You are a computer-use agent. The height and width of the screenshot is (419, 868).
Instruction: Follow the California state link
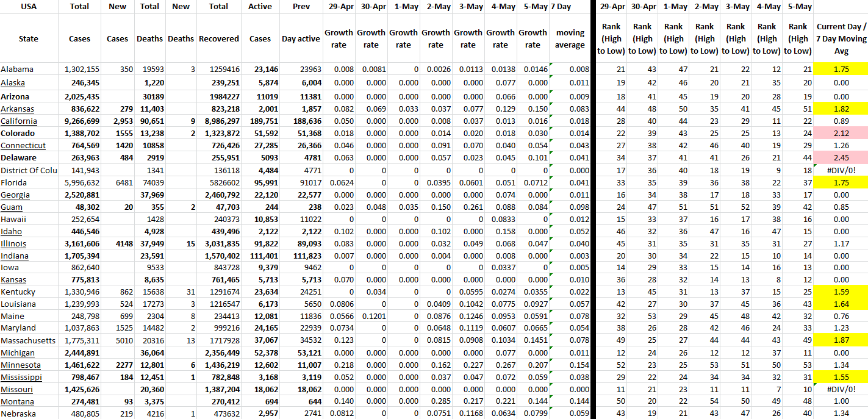tap(18, 121)
